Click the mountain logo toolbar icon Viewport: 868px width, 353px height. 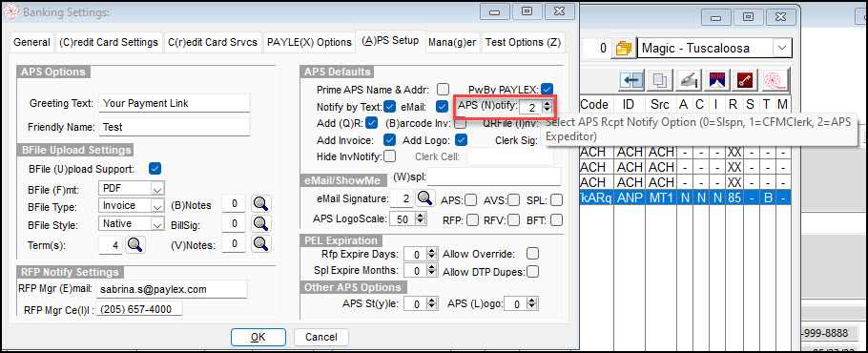click(717, 80)
